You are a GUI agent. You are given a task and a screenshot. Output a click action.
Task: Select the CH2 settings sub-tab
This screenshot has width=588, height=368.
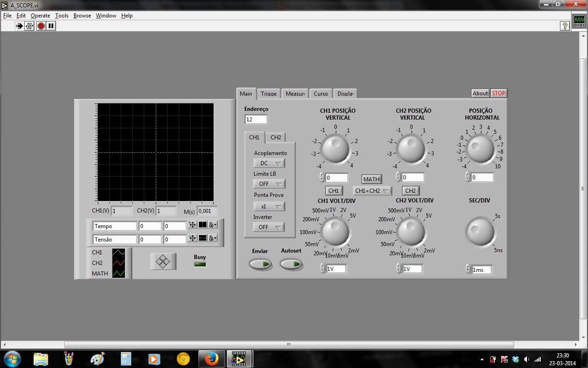point(276,137)
